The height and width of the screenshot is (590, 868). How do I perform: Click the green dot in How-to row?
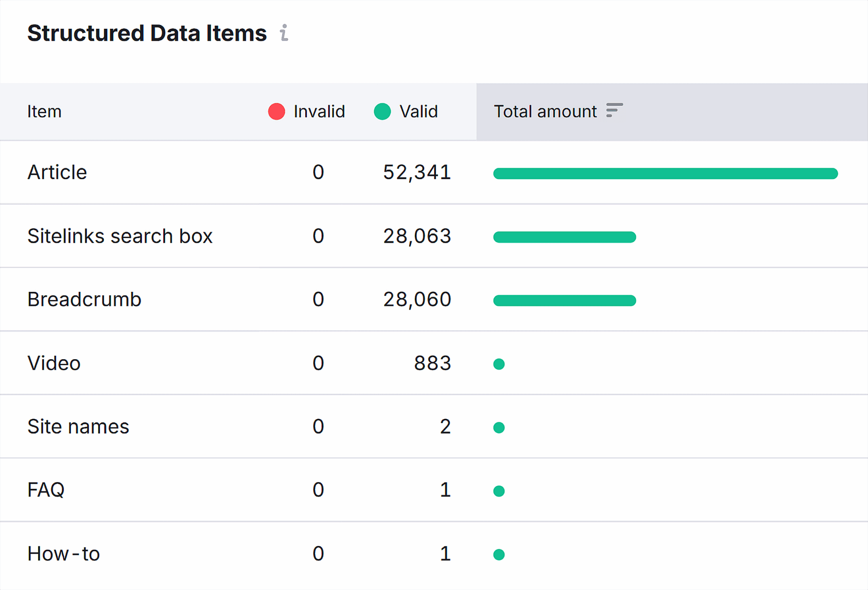pyautogui.click(x=499, y=555)
